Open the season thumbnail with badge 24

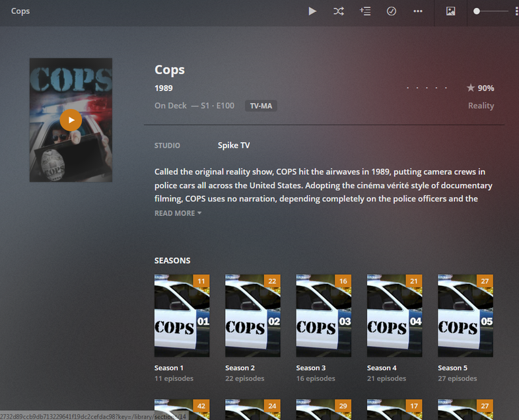pyautogui.click(x=252, y=409)
